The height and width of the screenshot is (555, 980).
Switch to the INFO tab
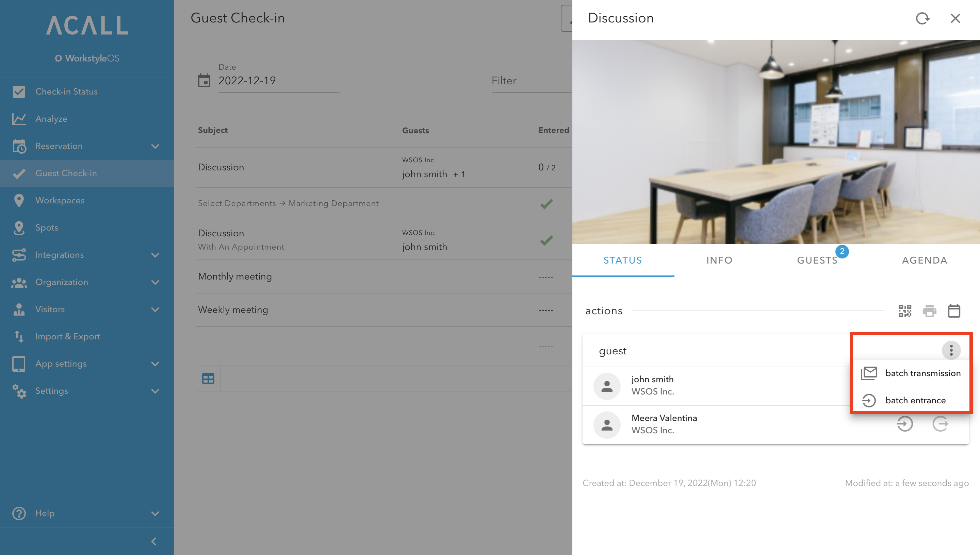pyautogui.click(x=719, y=260)
